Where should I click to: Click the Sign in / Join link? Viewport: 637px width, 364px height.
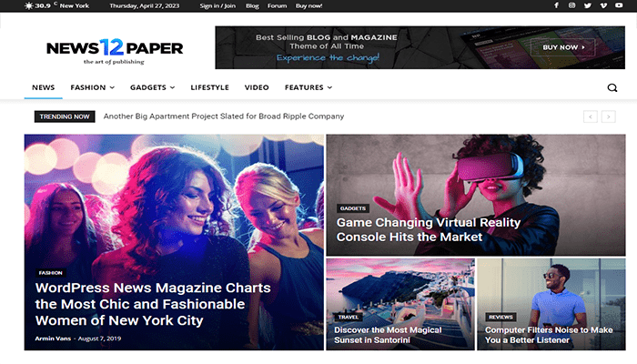[217, 5]
